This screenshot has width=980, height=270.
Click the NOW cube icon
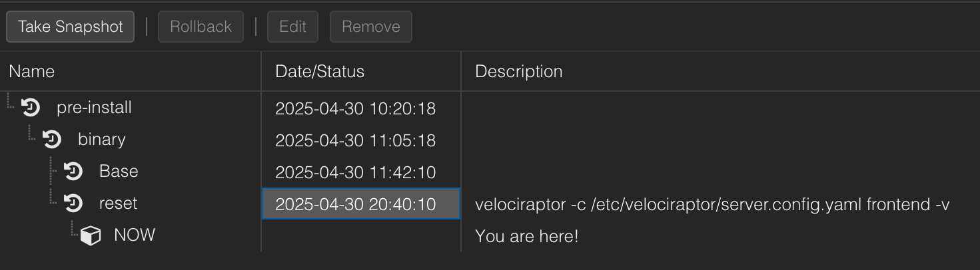point(91,235)
